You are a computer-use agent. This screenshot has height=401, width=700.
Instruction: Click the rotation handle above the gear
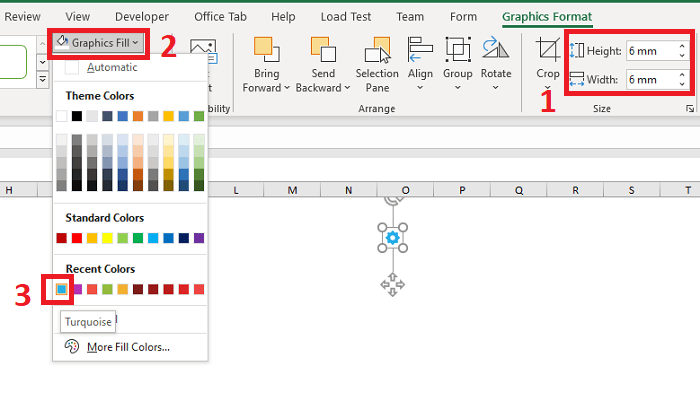(x=393, y=200)
